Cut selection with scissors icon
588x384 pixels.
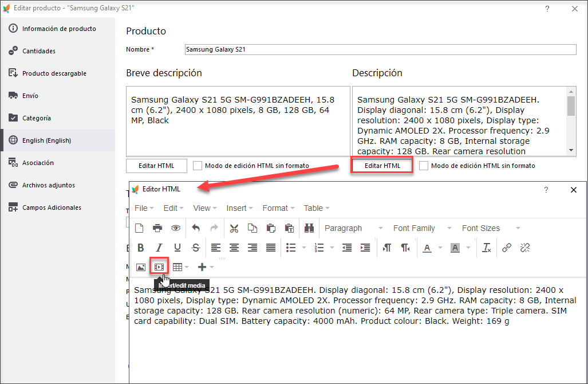click(x=234, y=228)
